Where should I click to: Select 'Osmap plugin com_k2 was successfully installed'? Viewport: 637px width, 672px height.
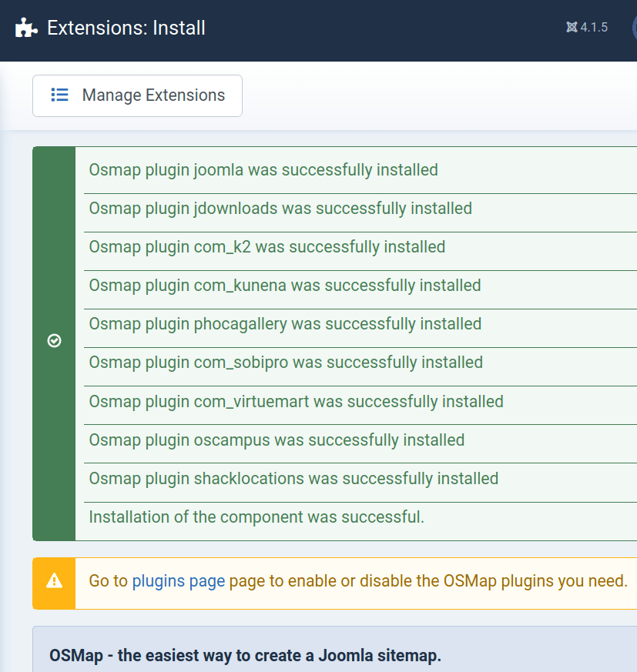[267, 247]
